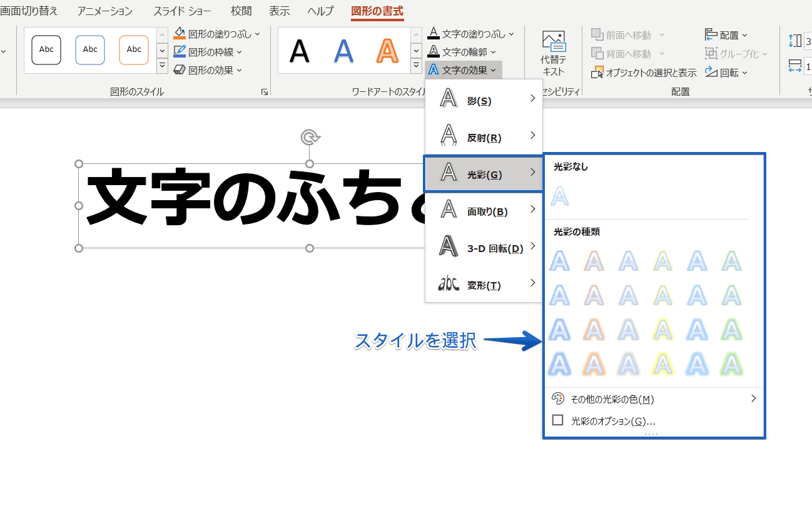The height and width of the screenshot is (511, 812).
Task: Choose first row green glow variation
Action: (x=732, y=261)
